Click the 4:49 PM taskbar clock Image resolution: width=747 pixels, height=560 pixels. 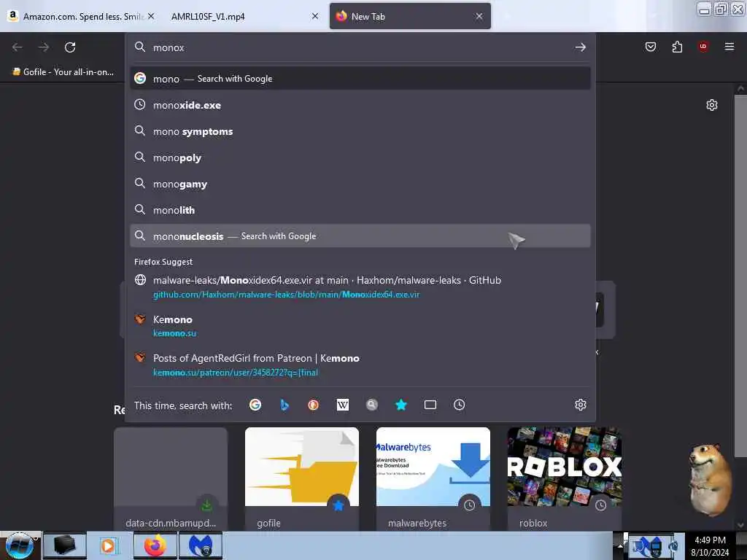[x=710, y=540]
